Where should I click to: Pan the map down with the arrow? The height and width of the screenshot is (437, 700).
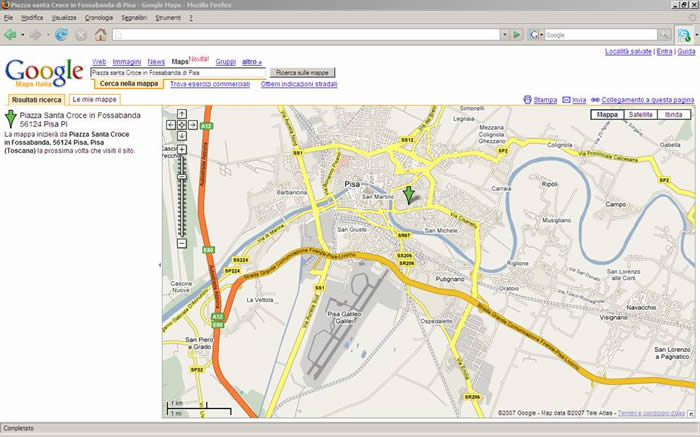point(182,136)
